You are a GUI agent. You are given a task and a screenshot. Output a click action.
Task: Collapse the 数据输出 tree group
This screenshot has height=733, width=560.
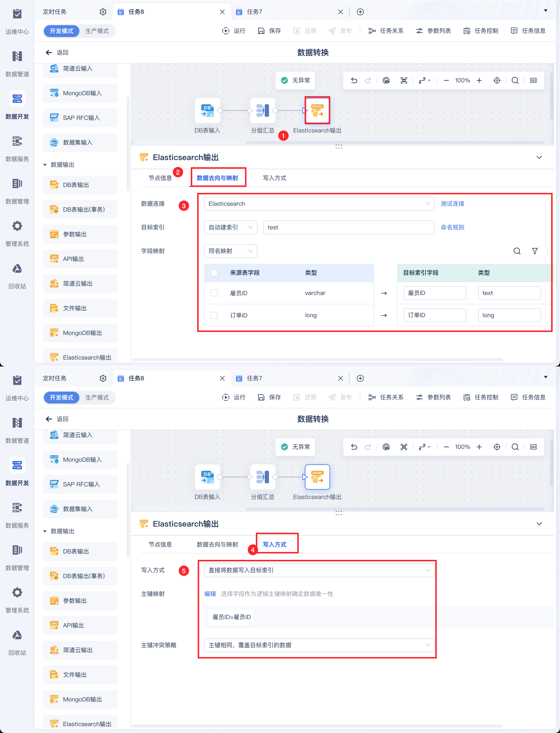[x=45, y=165]
